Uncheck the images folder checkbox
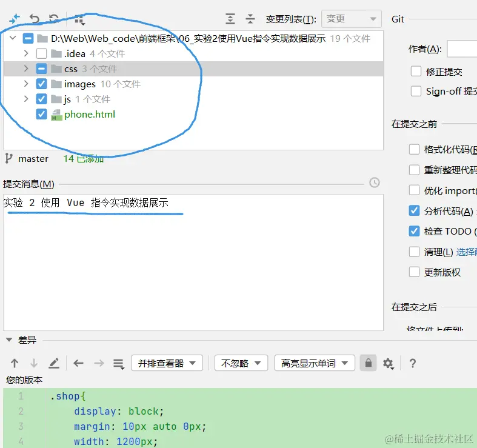The height and width of the screenshot is (448, 477). (x=41, y=84)
